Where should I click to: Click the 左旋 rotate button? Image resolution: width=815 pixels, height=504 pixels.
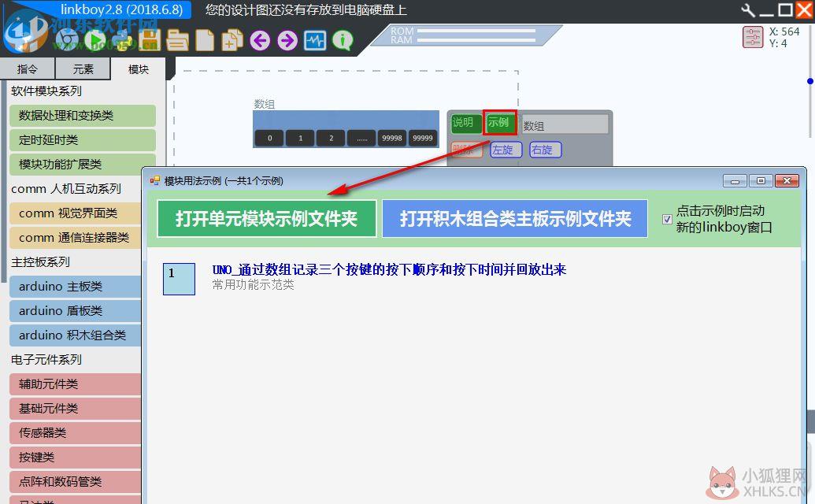click(506, 150)
